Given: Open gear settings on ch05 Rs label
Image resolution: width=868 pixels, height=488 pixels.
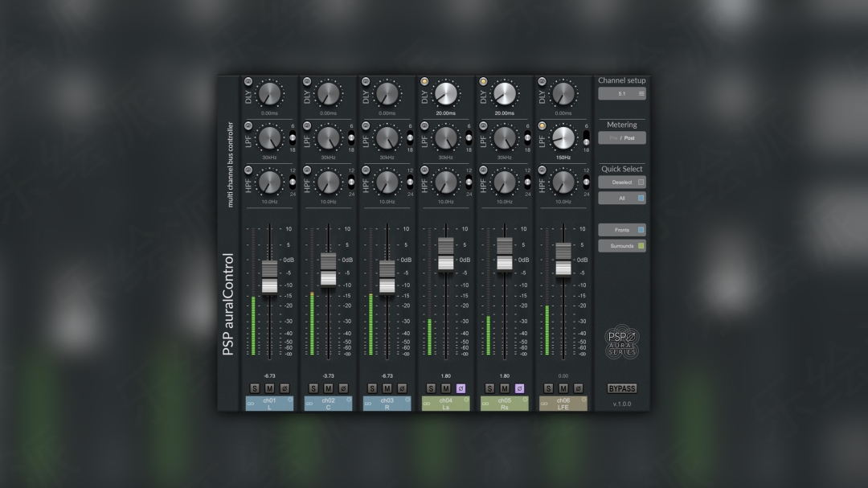Looking at the screenshot, I should (525, 400).
